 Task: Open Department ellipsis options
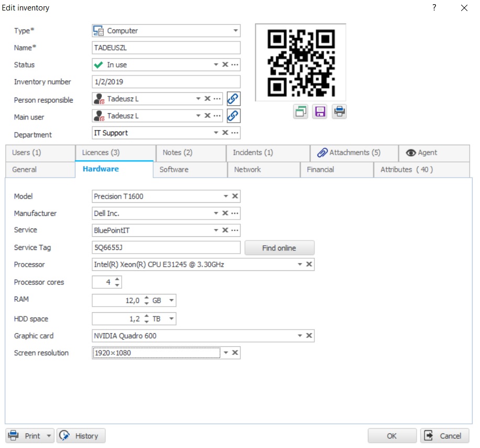(x=235, y=133)
